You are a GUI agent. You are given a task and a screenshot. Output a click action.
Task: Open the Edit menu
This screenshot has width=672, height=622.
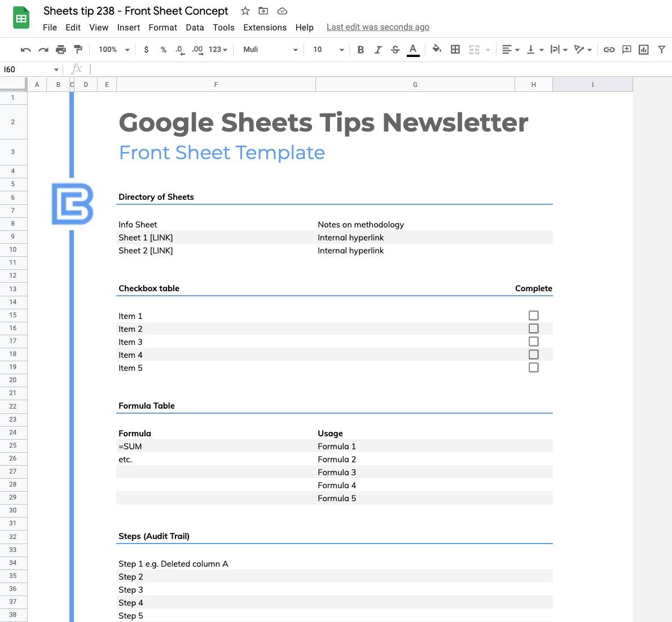coord(73,28)
